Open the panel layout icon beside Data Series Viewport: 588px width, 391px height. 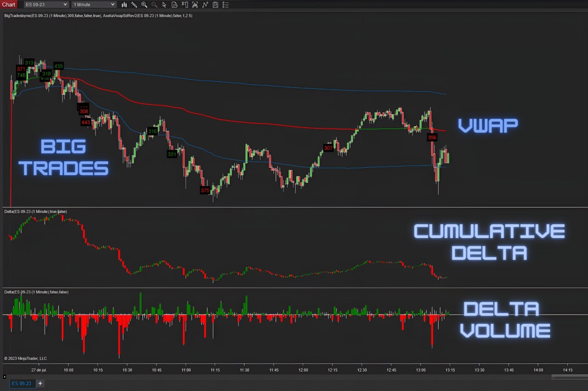(x=185, y=5)
